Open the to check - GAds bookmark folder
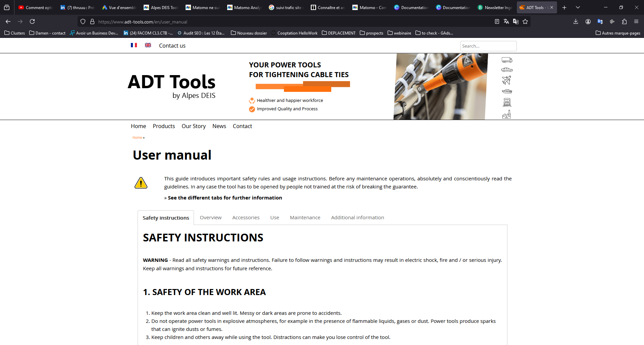This screenshot has width=644, height=345. click(x=434, y=33)
